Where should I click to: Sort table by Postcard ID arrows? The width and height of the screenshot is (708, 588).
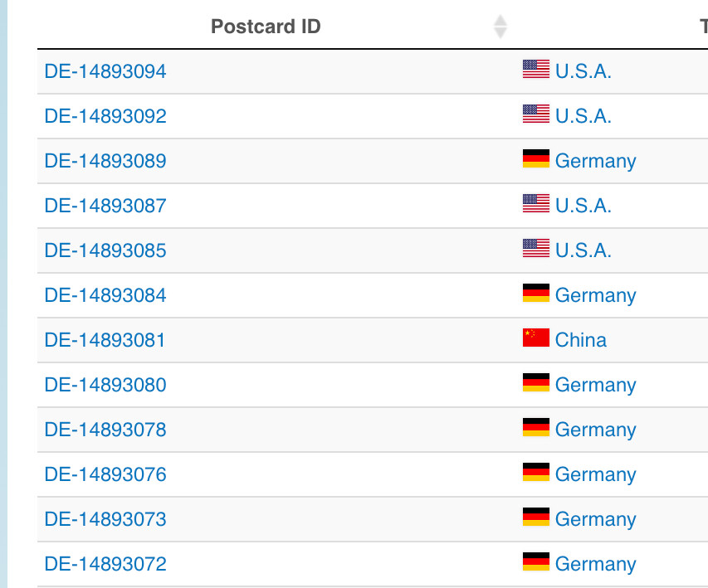(500, 27)
